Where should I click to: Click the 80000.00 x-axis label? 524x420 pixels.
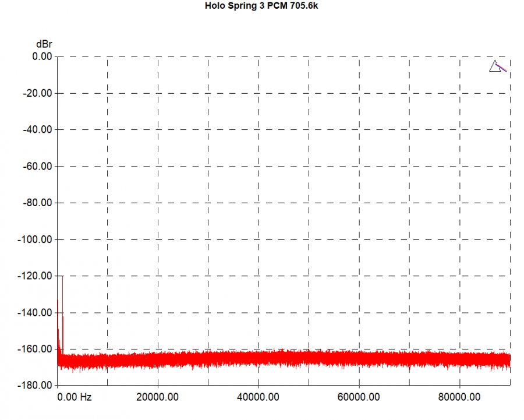click(x=459, y=397)
